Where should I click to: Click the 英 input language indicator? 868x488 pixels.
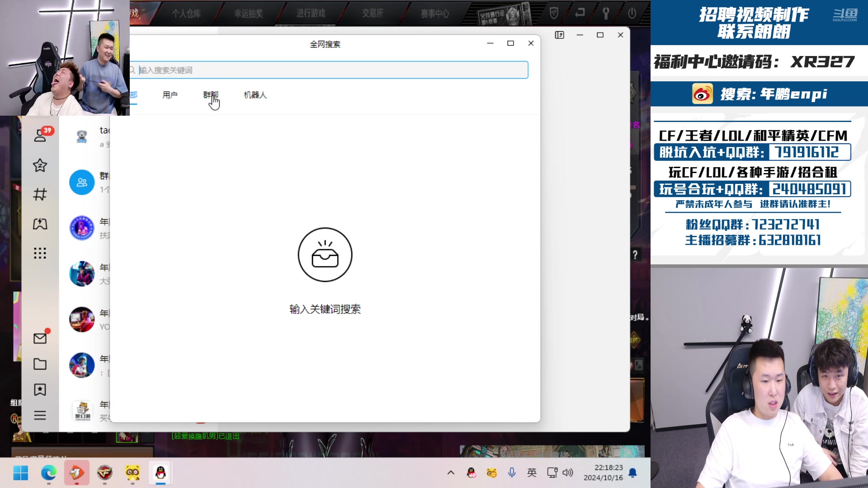[x=532, y=473]
